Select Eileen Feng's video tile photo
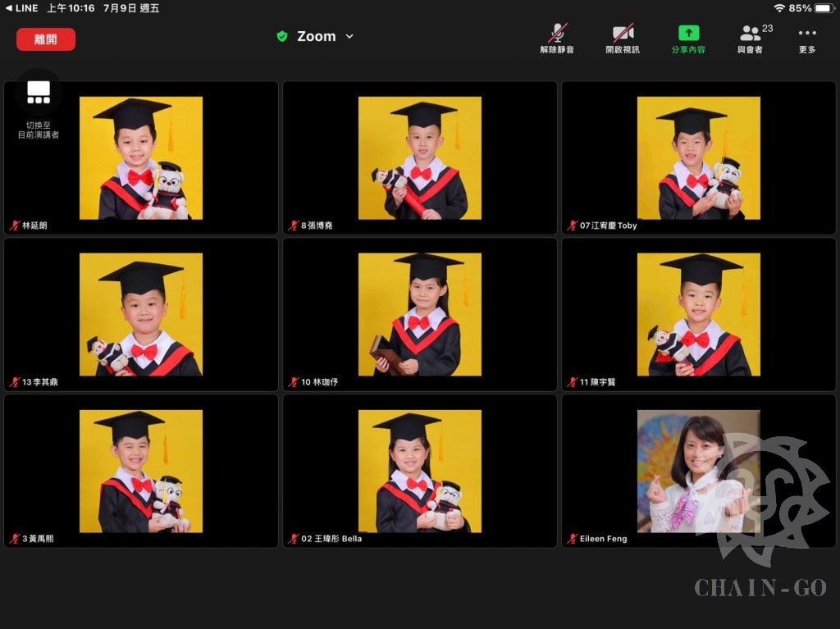Viewport: 840px width, 629px height. click(x=699, y=472)
